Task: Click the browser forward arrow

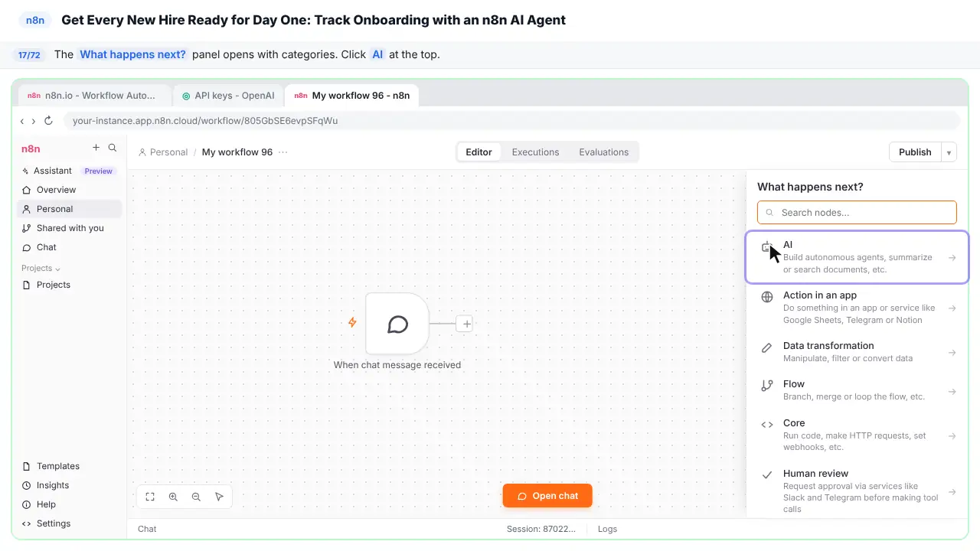Action: click(x=32, y=121)
